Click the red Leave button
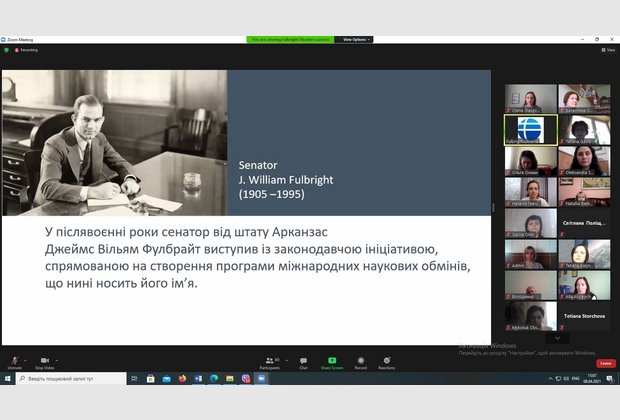This screenshot has width=620, height=420. [606, 363]
